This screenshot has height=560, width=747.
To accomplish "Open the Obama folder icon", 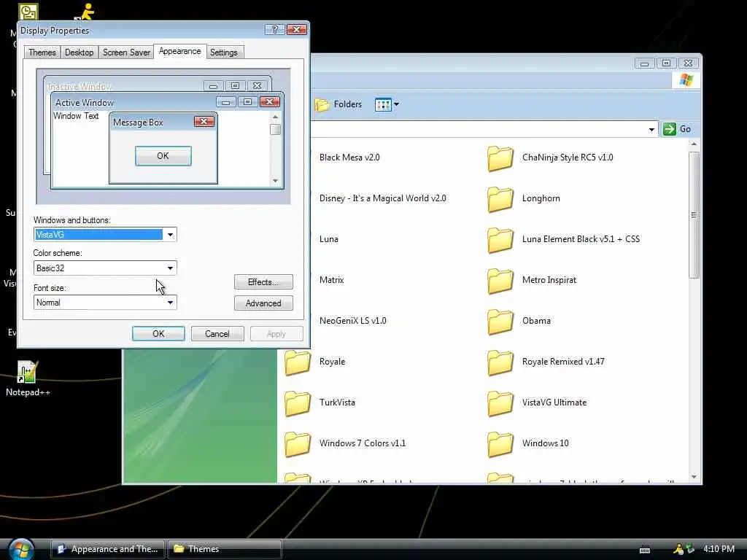I will click(500, 322).
